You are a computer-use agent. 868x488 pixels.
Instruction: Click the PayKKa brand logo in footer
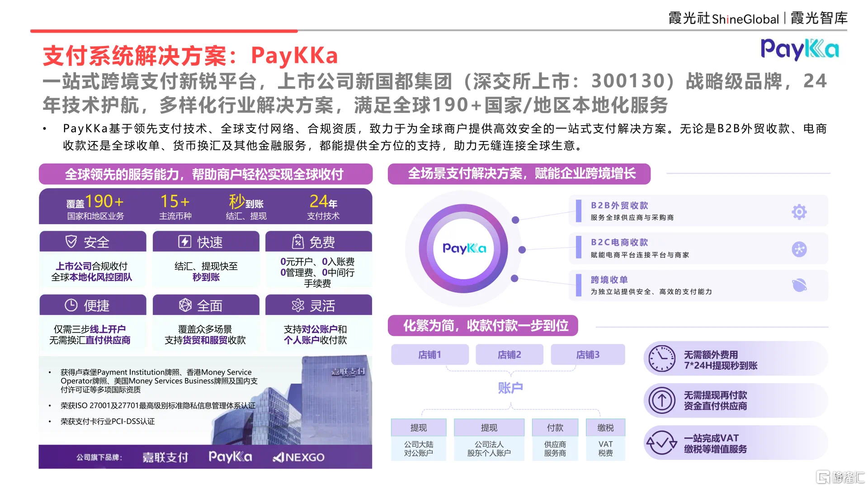[x=230, y=457]
